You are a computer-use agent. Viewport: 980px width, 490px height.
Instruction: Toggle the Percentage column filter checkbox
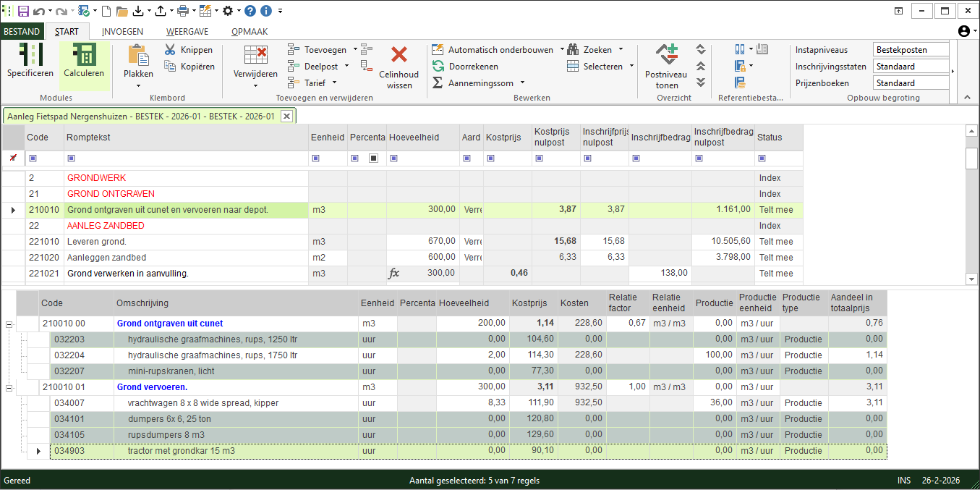[x=374, y=158]
